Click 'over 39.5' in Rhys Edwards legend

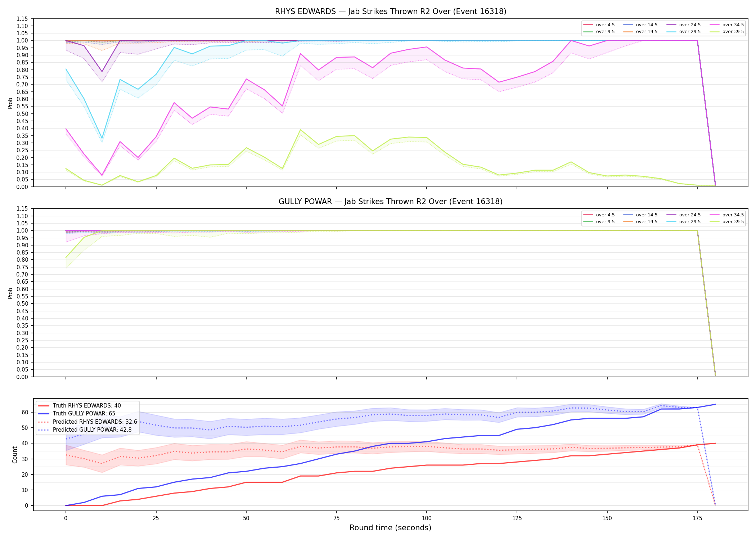pyautogui.click(x=726, y=32)
